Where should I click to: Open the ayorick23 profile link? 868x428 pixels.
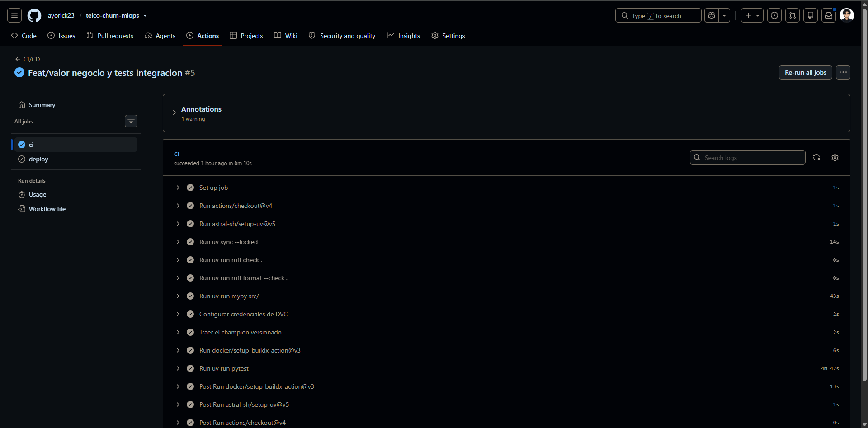(x=61, y=15)
